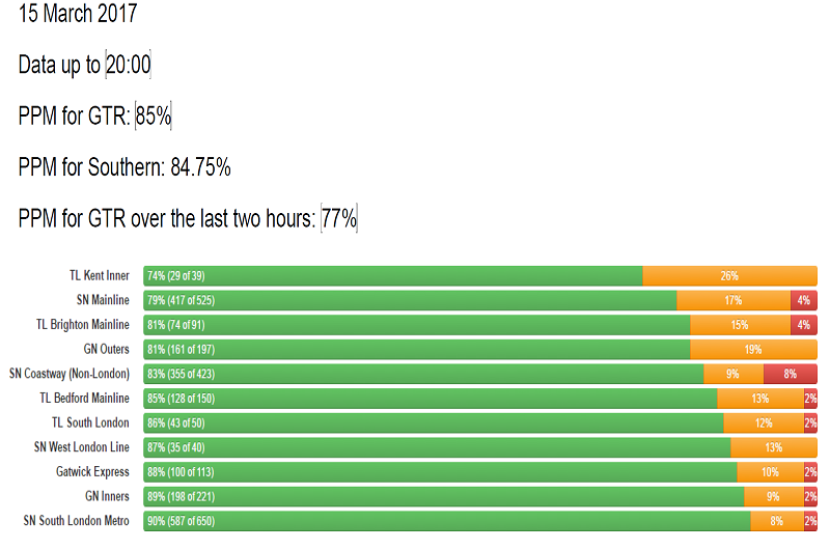This screenshot has height=540, width=830.
Task: Click the Gatwick Express 88% green bar
Action: [440, 472]
